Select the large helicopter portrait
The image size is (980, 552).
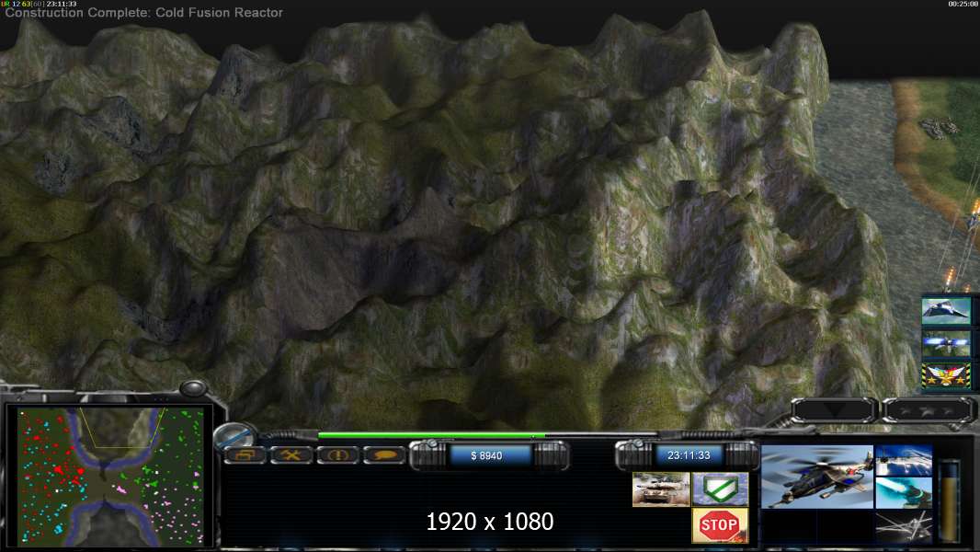pyautogui.click(x=817, y=477)
